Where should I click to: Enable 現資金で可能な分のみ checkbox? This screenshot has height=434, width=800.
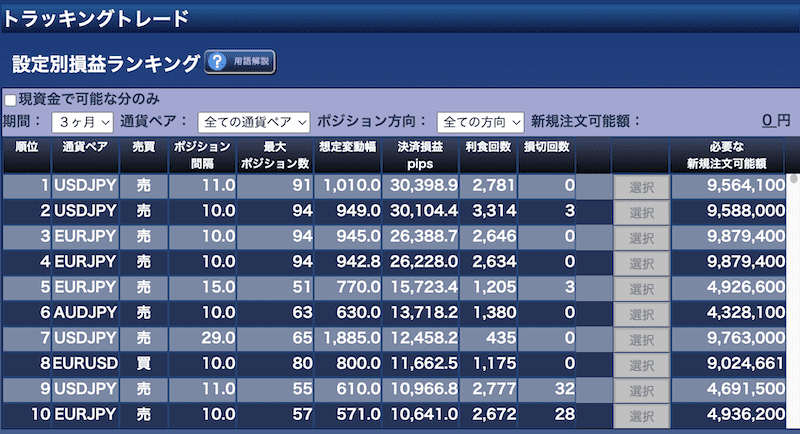point(10,99)
